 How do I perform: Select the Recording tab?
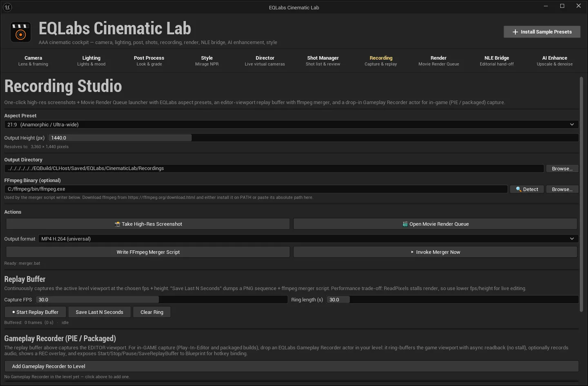(381, 61)
